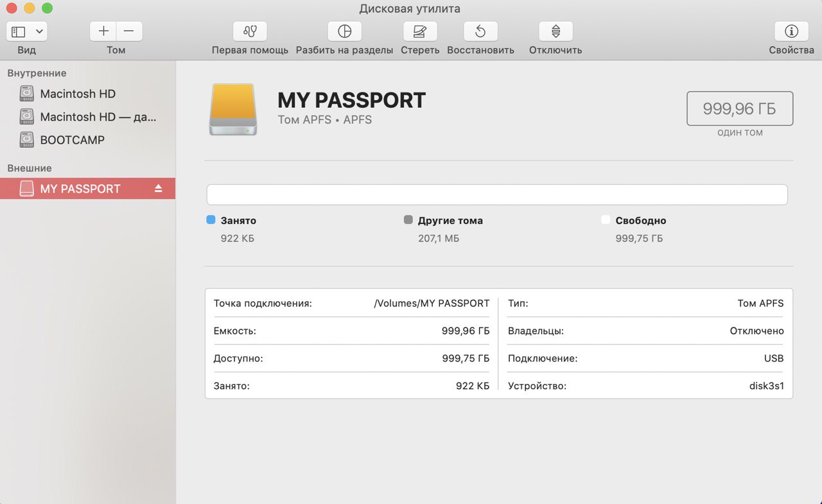Image resolution: width=822 pixels, height=504 pixels.
Task: Click the white Свободно swatch
Action: pyautogui.click(x=605, y=220)
